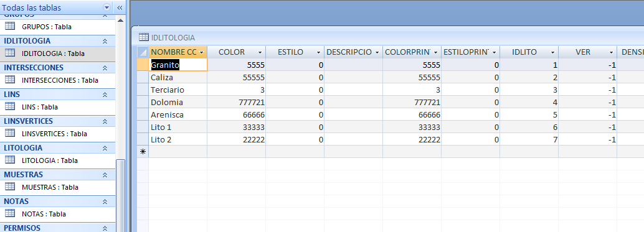644x232 pixels.
Task: Open the NOTAS : Tabla table icon
Action: (x=10, y=213)
